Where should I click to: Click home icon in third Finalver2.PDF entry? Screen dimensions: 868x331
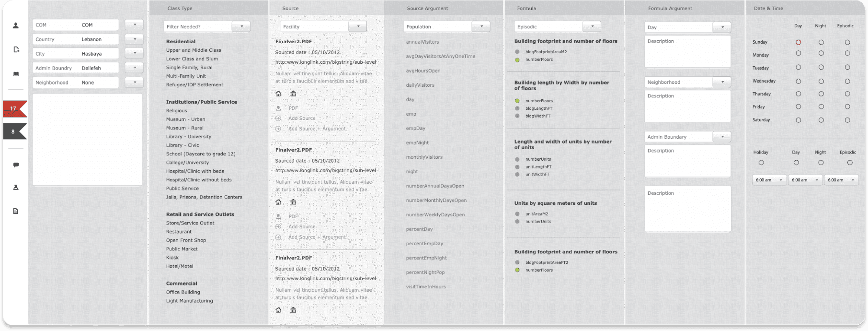[x=278, y=310]
